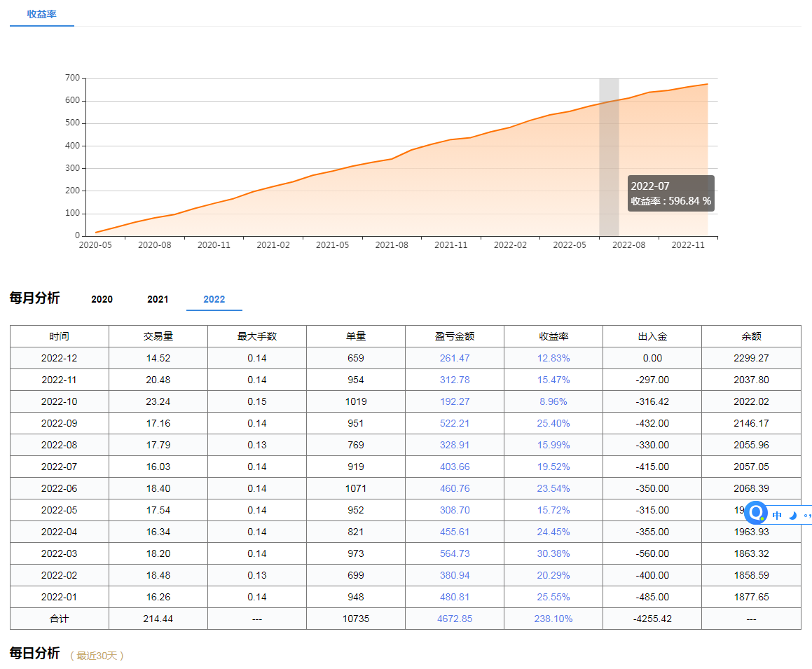Click the 最大手数 column header
The width and height of the screenshot is (812, 669).
click(x=257, y=336)
